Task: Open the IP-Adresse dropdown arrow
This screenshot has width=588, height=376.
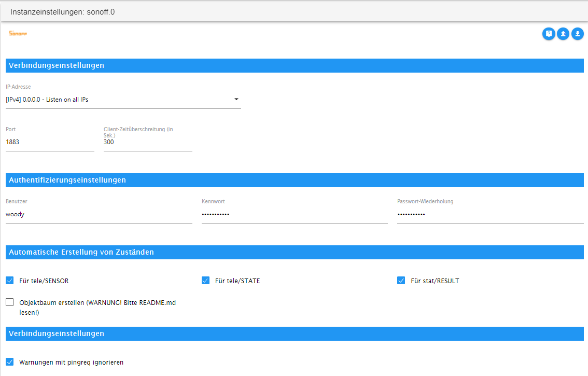Action: (236, 99)
